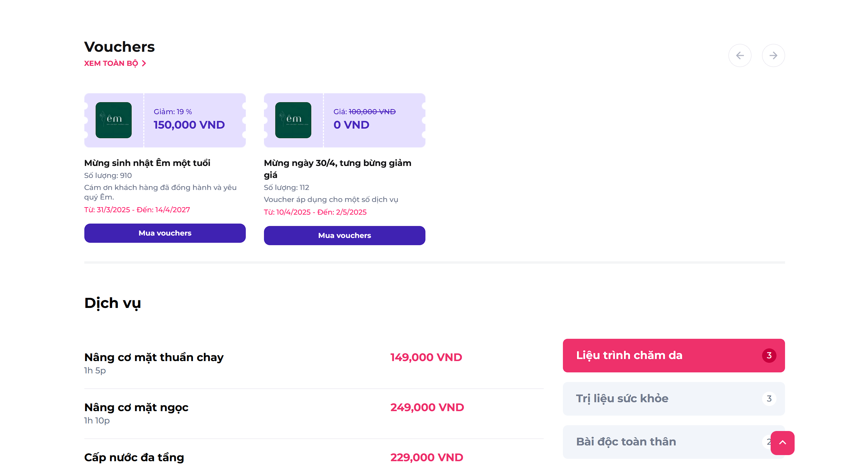Click the previous vouchers arrow icon

point(740,55)
